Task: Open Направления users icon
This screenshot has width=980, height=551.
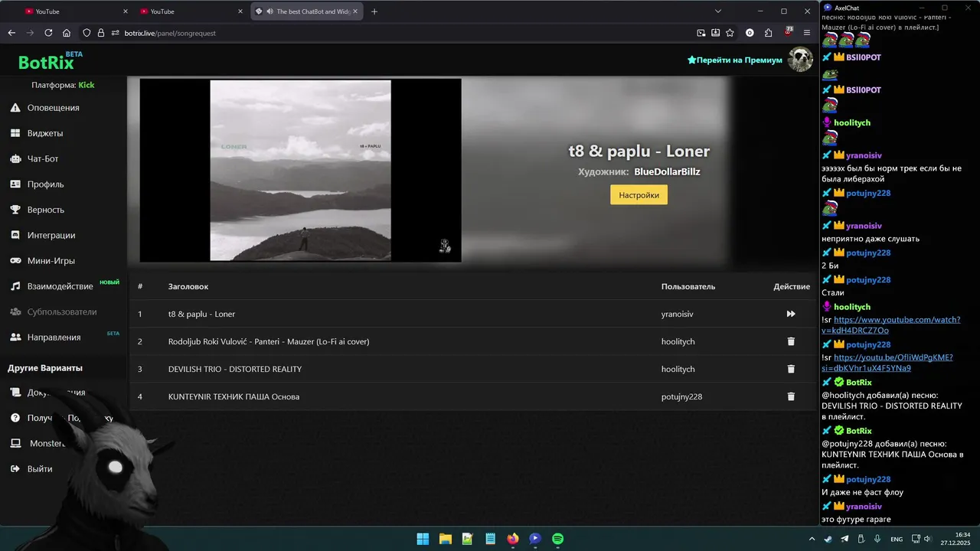Action: tap(15, 337)
